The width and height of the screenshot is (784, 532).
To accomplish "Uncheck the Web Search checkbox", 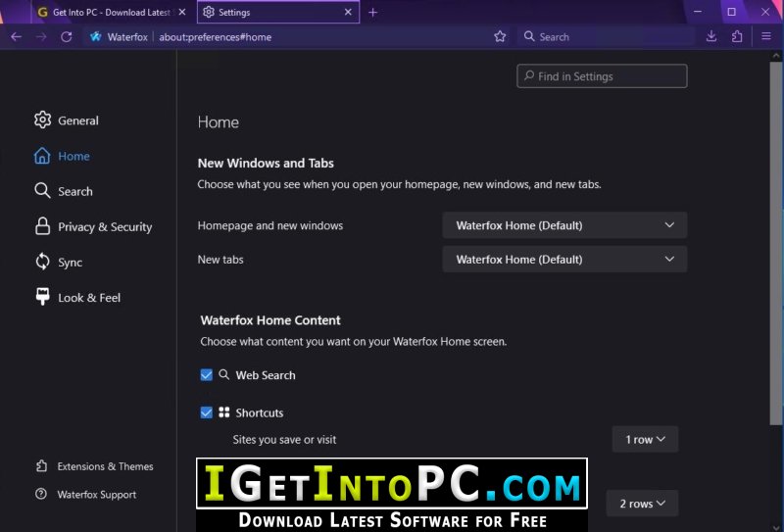I will [x=207, y=375].
